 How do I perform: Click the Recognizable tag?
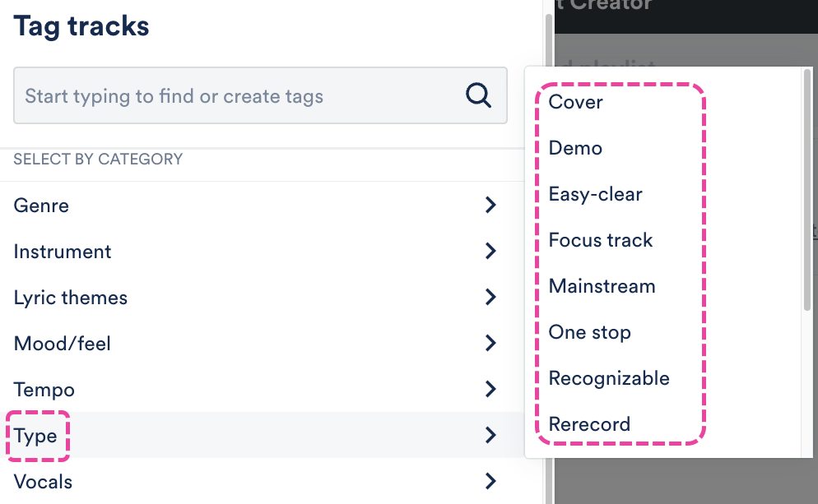tap(609, 378)
